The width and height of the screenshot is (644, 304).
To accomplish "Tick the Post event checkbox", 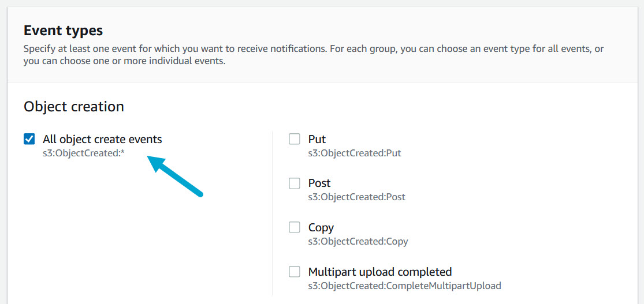I will pos(295,183).
